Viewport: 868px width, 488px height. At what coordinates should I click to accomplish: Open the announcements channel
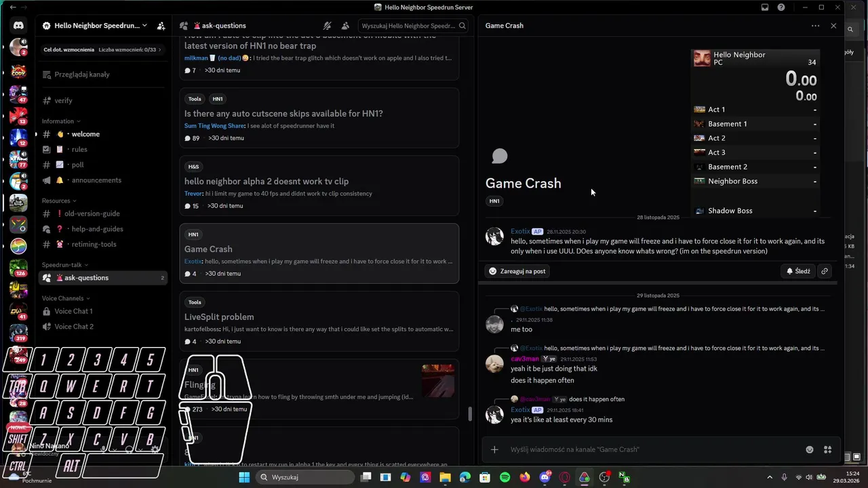[104, 180]
